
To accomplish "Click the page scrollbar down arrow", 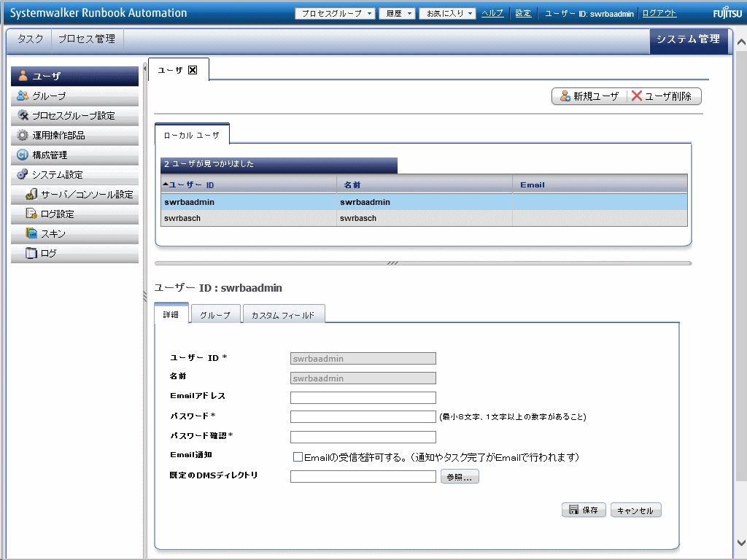I will 741,542.
